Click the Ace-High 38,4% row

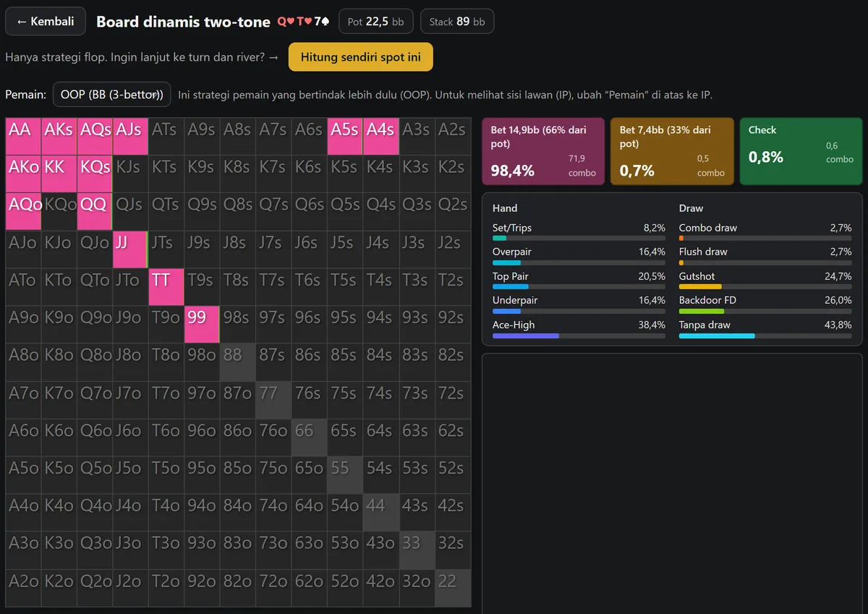579,329
